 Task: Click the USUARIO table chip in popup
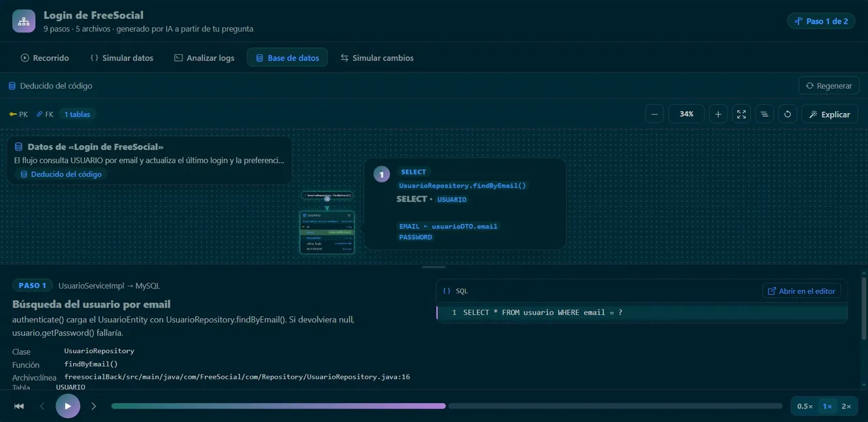click(452, 200)
